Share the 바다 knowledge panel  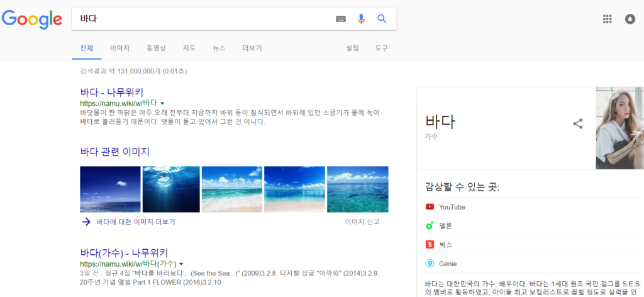click(x=578, y=124)
